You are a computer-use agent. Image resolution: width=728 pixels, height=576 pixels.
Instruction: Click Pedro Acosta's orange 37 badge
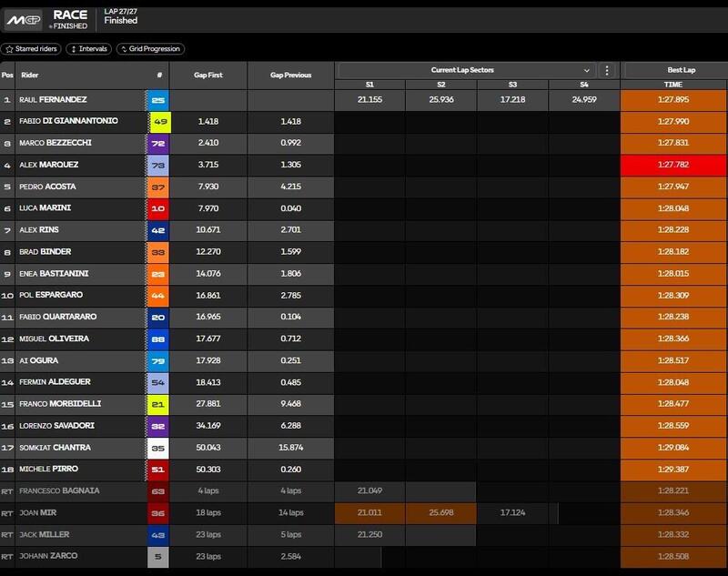point(157,187)
